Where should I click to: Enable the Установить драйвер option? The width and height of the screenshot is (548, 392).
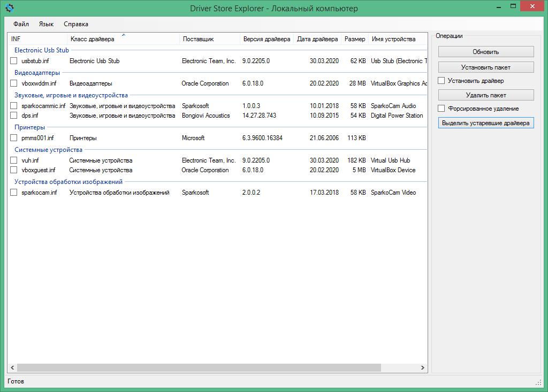(442, 81)
